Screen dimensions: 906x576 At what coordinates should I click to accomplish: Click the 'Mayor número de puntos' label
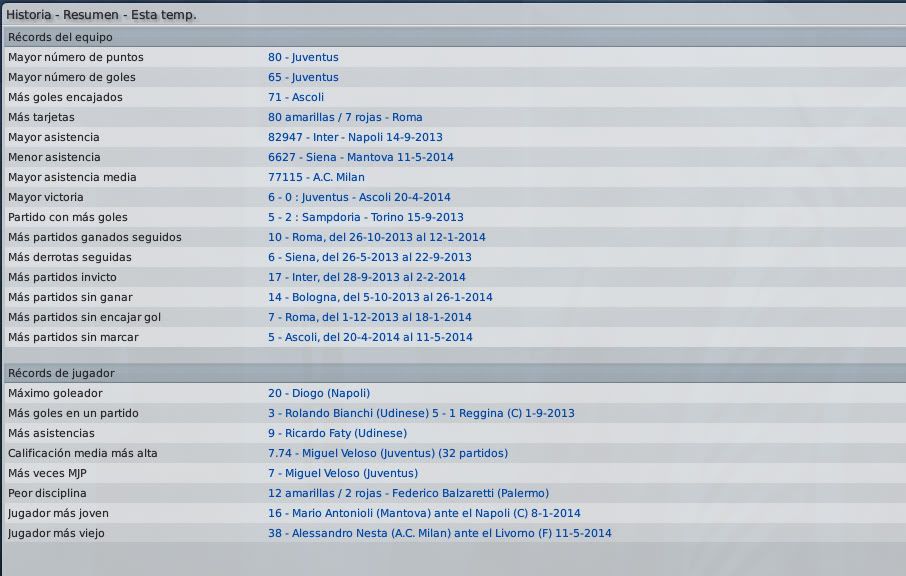[76, 57]
